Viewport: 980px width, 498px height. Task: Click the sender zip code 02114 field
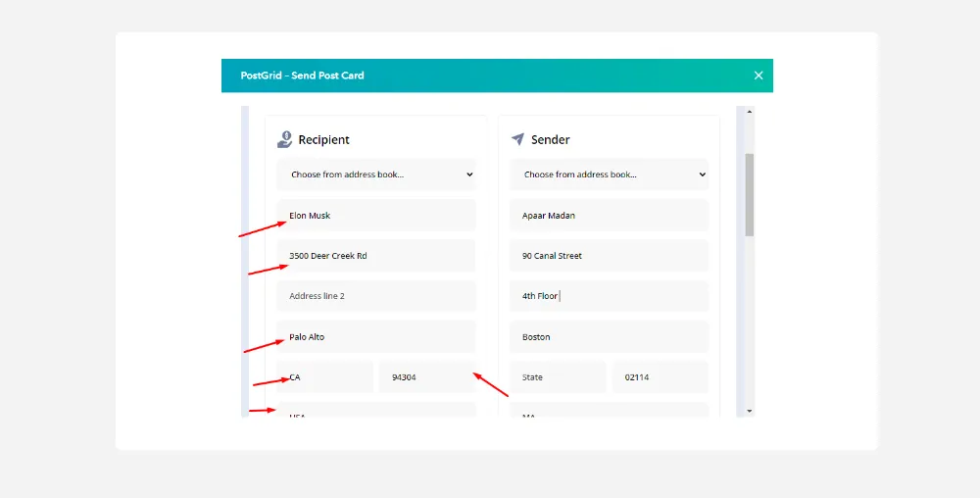point(660,377)
